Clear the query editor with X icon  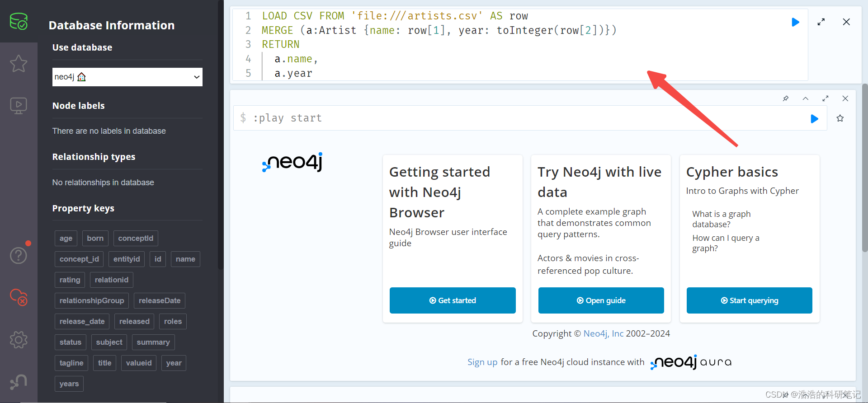[x=846, y=22]
